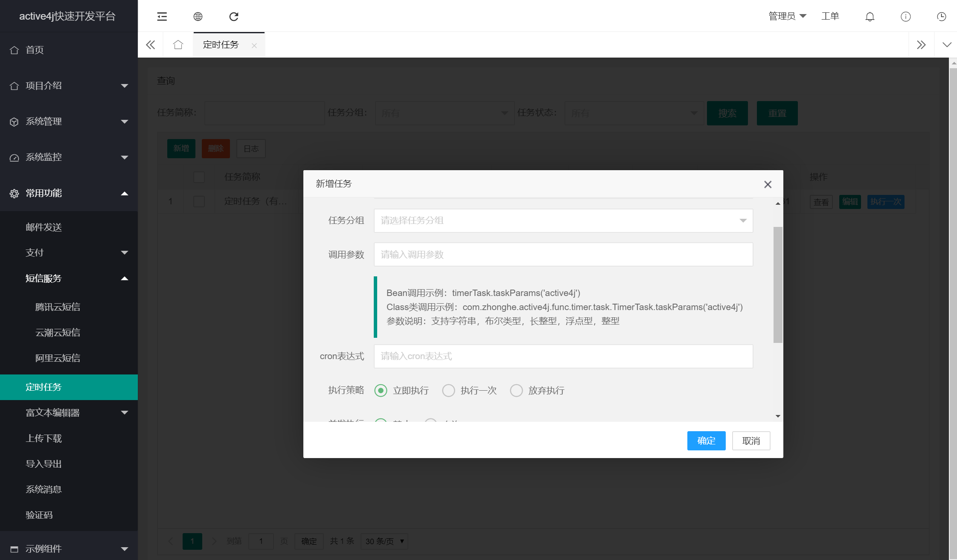Focus the cron表达式 input field
Screen dimensions: 957x560
(563, 356)
